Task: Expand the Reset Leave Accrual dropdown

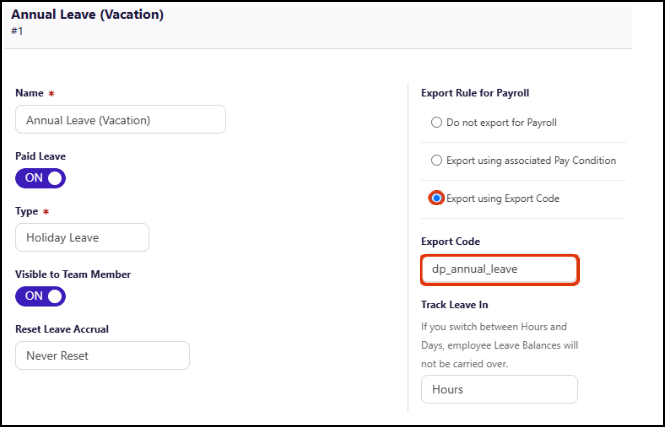Action: [102, 355]
